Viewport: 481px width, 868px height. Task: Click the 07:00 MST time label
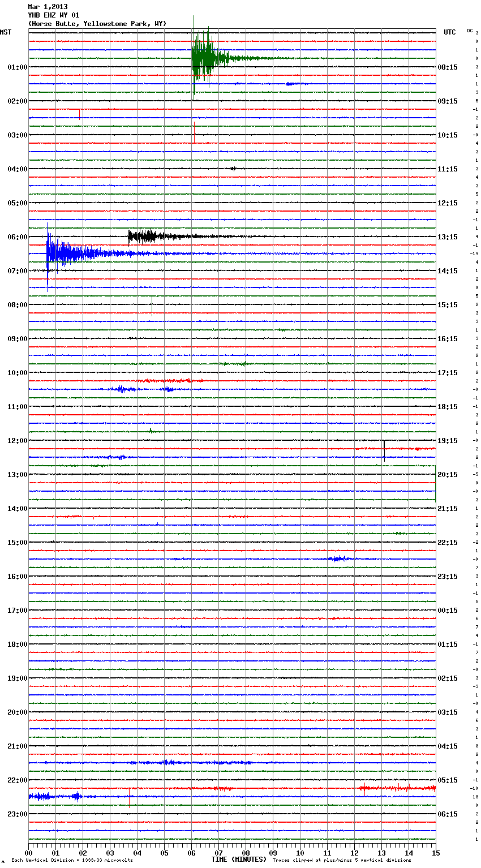pos(18,271)
